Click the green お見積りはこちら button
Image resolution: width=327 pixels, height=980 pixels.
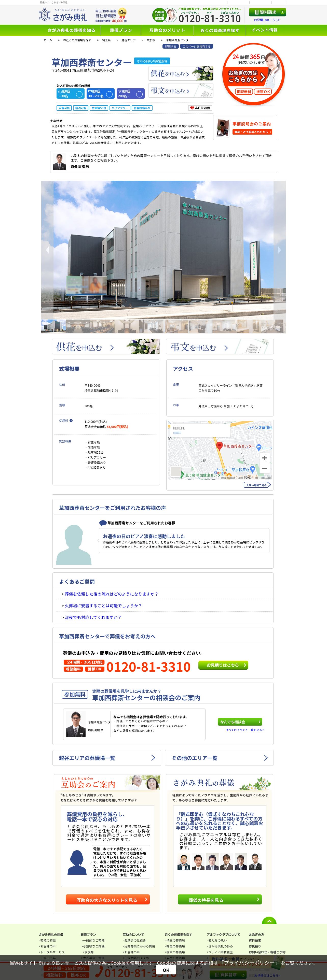pyautogui.click(x=223, y=665)
